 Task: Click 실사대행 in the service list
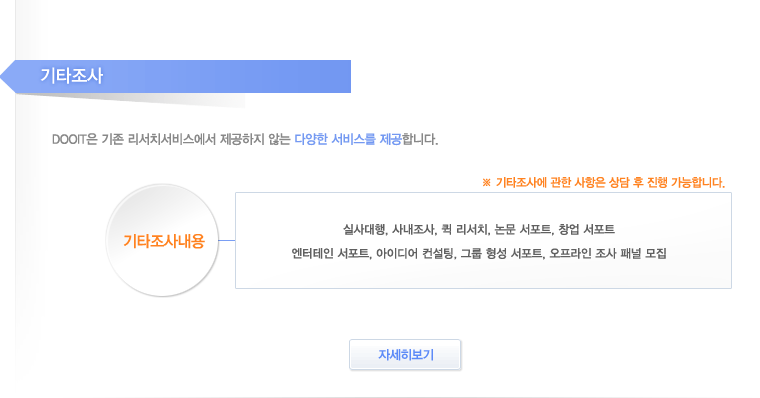coord(364,229)
